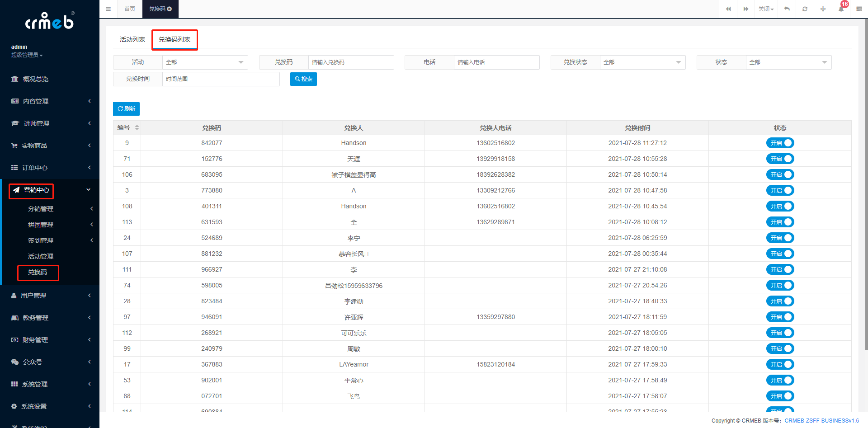Switch to the 活动列表 tab
Viewport: 868px width, 428px height.
tap(132, 40)
